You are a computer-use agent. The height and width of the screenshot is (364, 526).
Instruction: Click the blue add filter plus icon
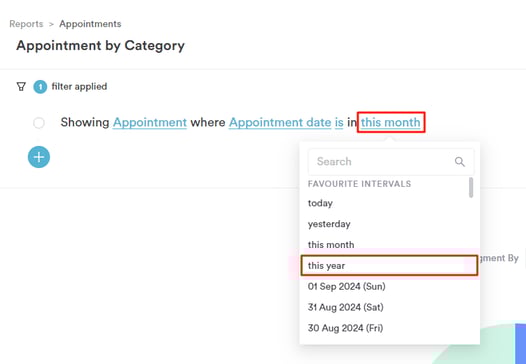point(39,157)
